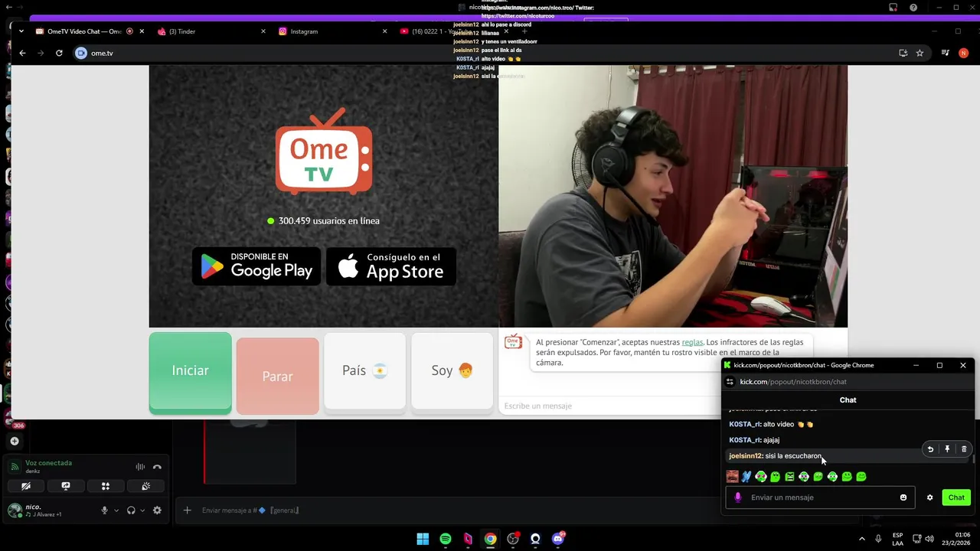This screenshot has height=551, width=980.
Task: Toggle Discord noise suppression waveform icon
Action: [140, 467]
